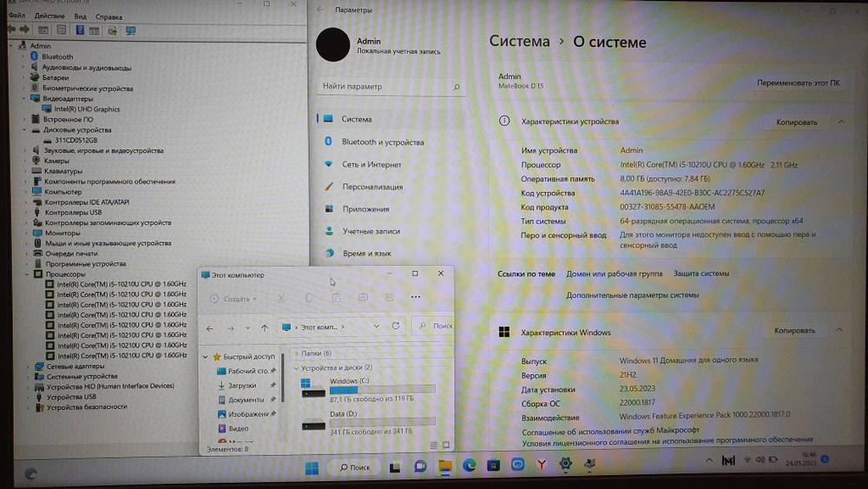868x489 pixels.
Task: Click the Settings back arrow
Action: 320,10
